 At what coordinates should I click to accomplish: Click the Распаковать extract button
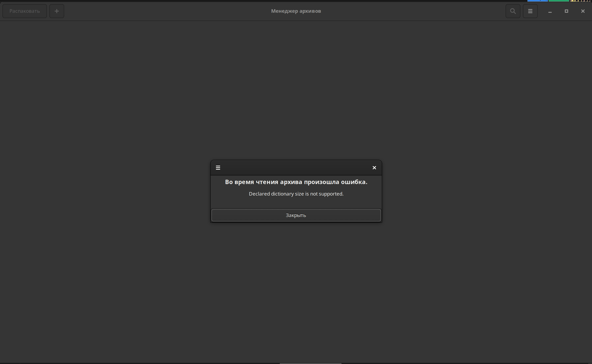[x=25, y=11]
